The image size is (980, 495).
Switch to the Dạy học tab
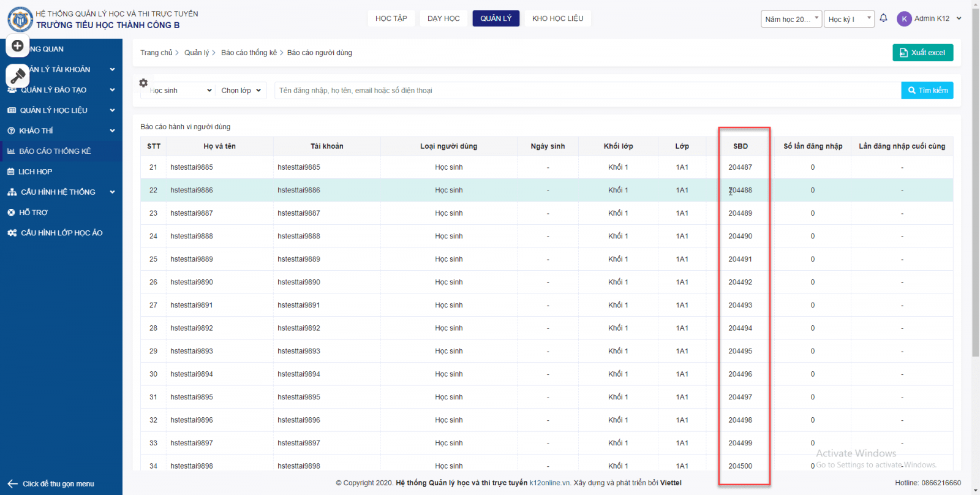443,18
